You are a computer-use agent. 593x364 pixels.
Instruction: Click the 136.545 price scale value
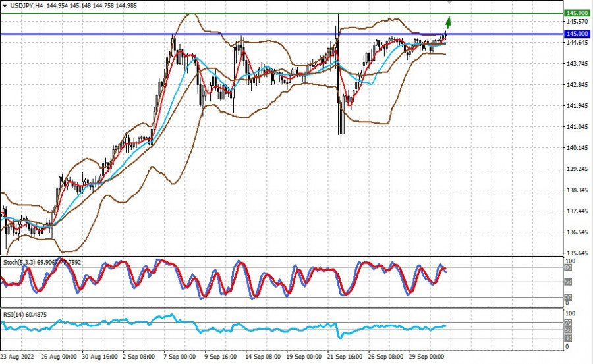tap(577, 232)
